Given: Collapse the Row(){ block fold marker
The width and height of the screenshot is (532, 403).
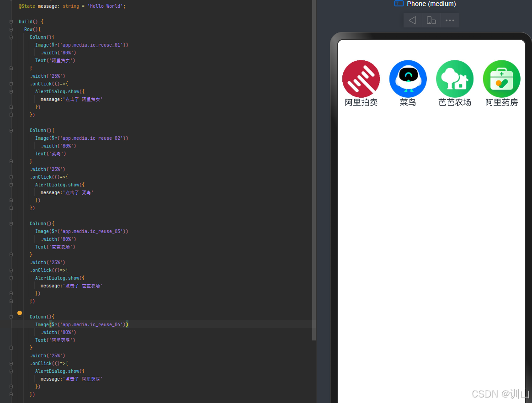Looking at the screenshot, I should 11,30.
